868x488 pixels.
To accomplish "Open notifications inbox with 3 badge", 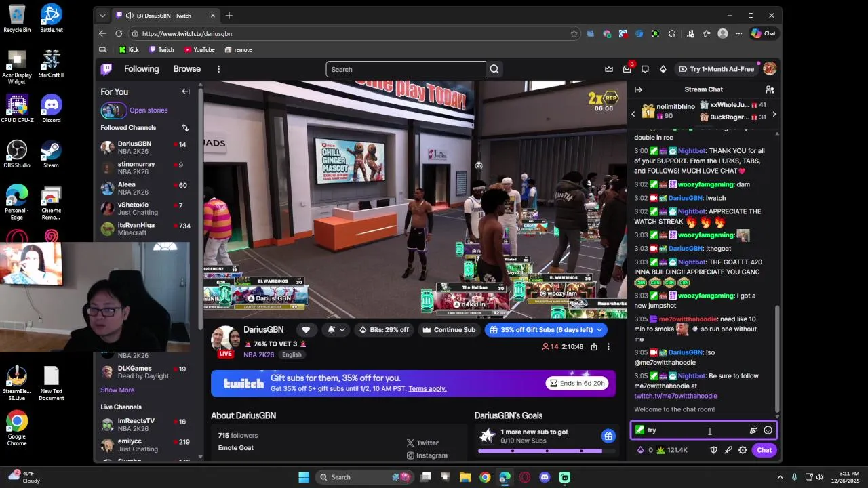I will tap(627, 69).
